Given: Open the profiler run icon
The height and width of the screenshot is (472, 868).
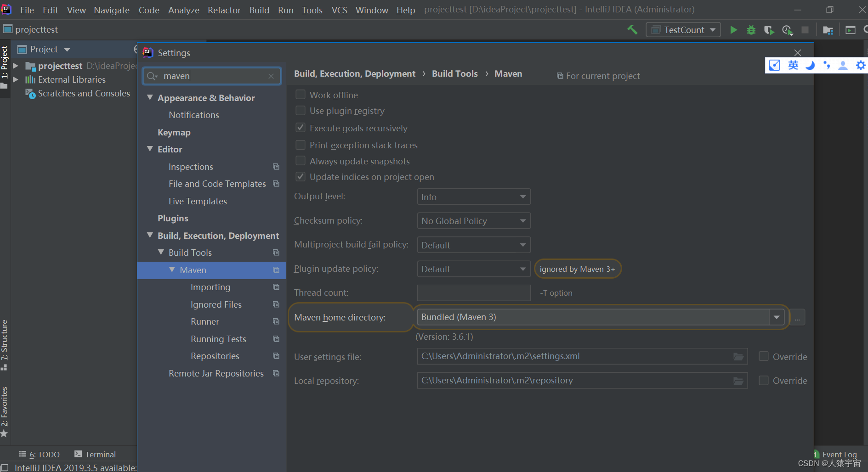Looking at the screenshot, I should pos(787,30).
